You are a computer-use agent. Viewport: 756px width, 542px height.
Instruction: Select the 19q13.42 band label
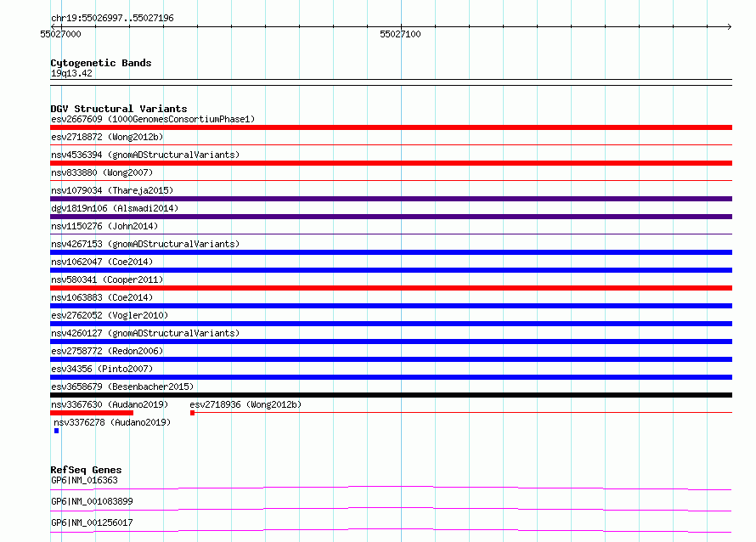[71, 73]
